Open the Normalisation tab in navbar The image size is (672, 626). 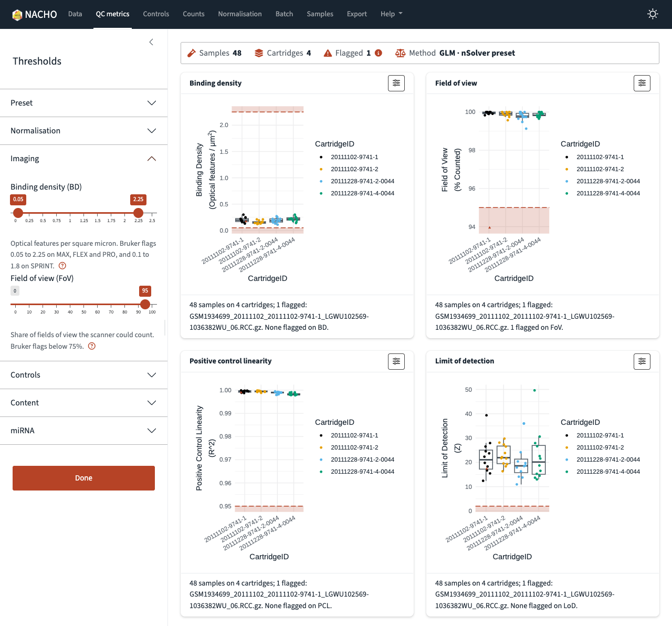[x=240, y=14]
